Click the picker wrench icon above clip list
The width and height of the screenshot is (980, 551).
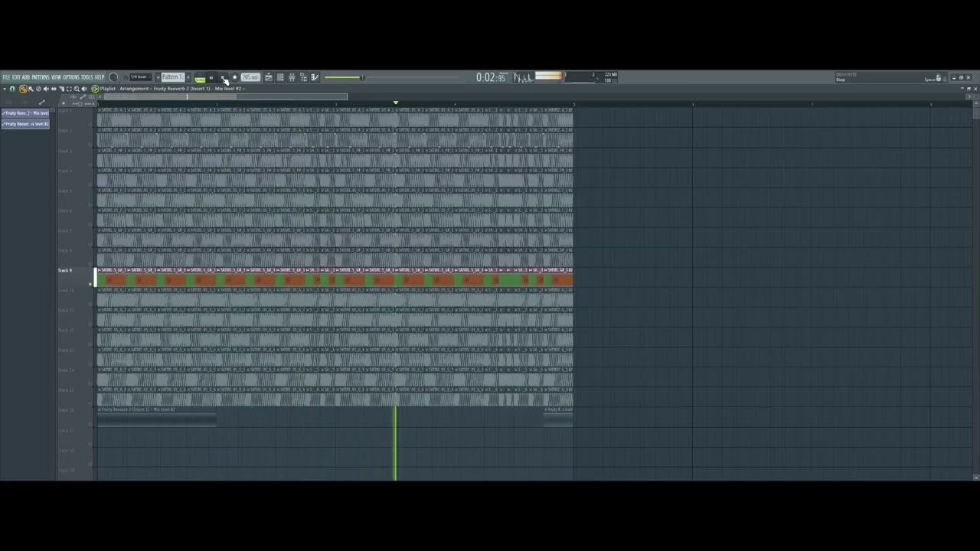click(x=42, y=103)
